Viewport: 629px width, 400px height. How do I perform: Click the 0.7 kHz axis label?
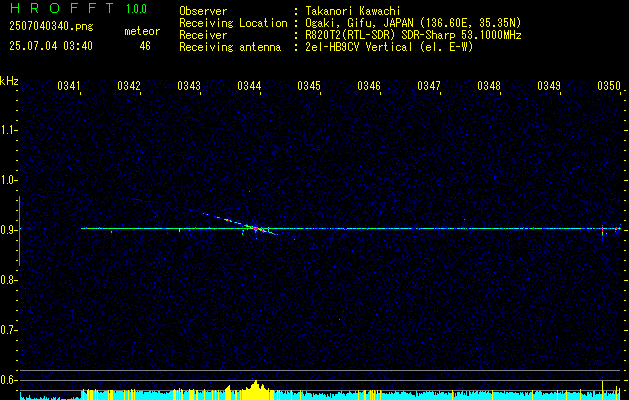click(8, 330)
